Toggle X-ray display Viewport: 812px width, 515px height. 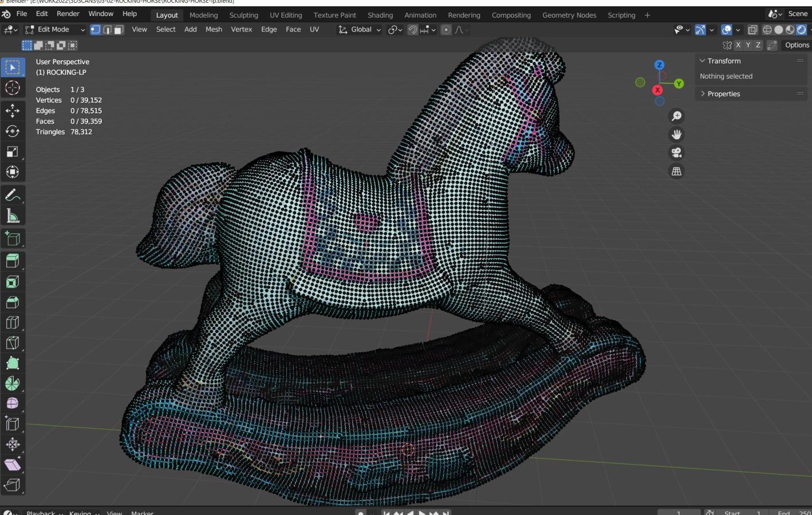(x=752, y=30)
